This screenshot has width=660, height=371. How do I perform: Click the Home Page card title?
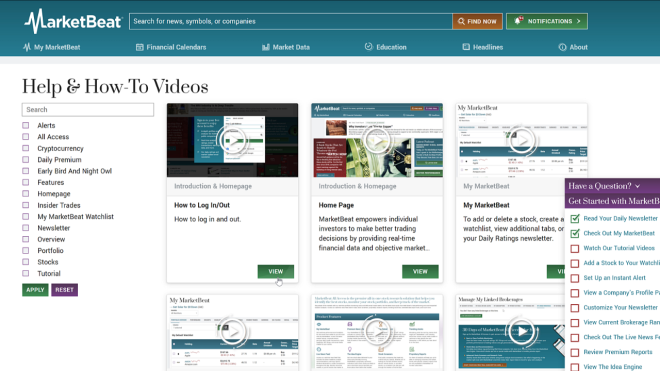pyautogui.click(x=336, y=205)
